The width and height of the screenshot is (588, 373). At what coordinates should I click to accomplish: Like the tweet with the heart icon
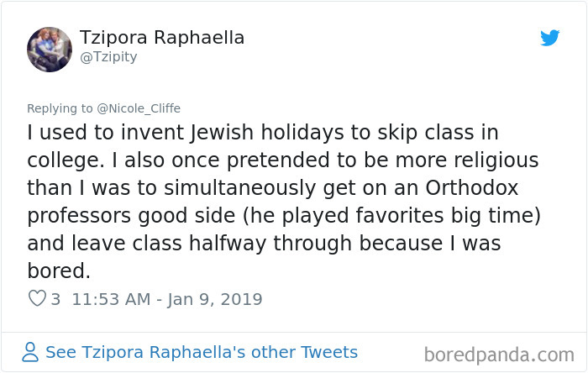[37, 298]
